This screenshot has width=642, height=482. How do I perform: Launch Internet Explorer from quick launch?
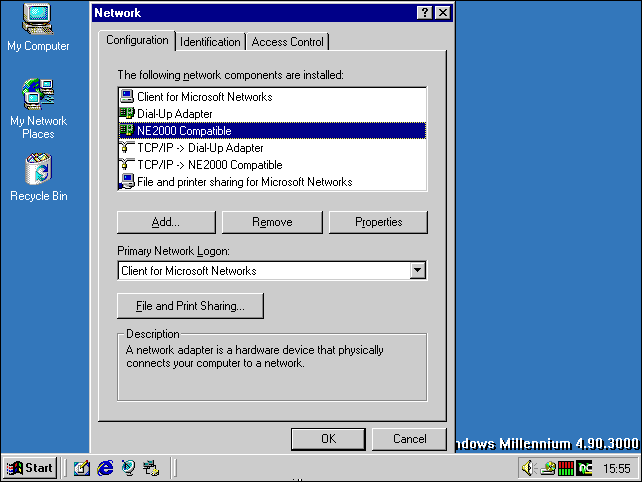click(105, 468)
